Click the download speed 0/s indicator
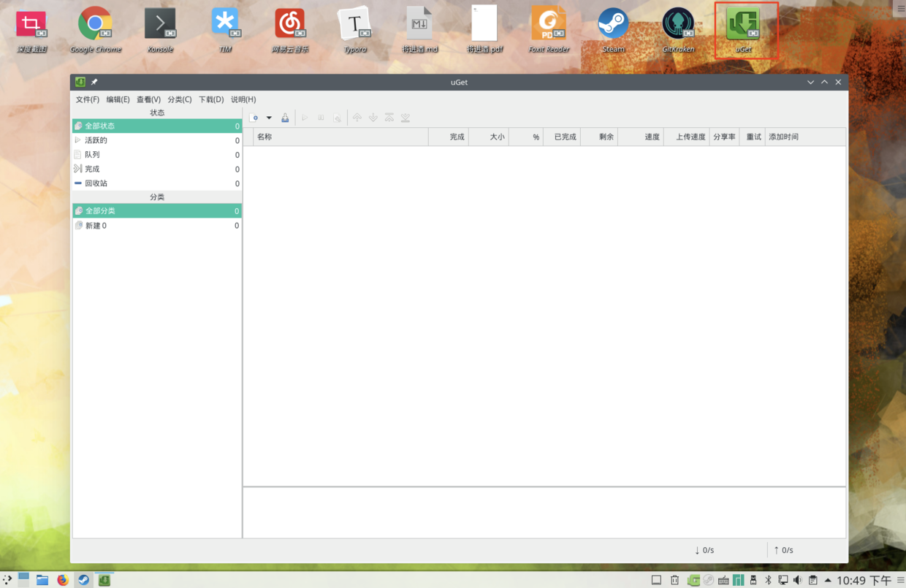Screen dimensions: 906x588 (704, 550)
